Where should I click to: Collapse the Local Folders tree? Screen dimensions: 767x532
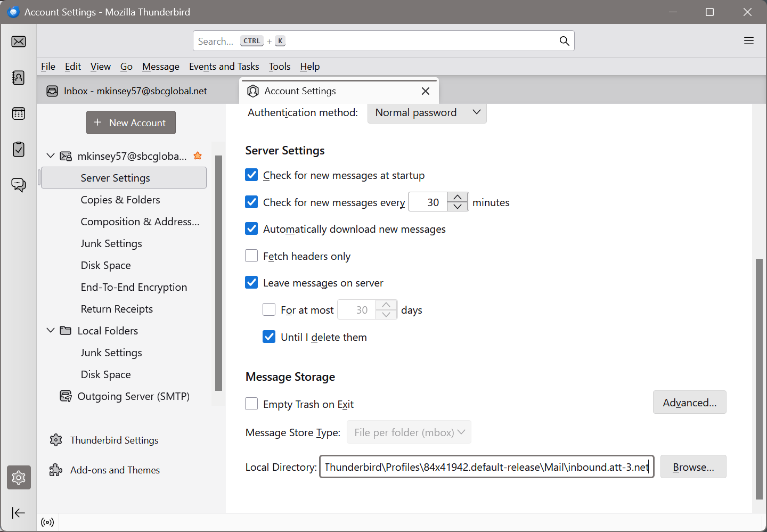[51, 331]
